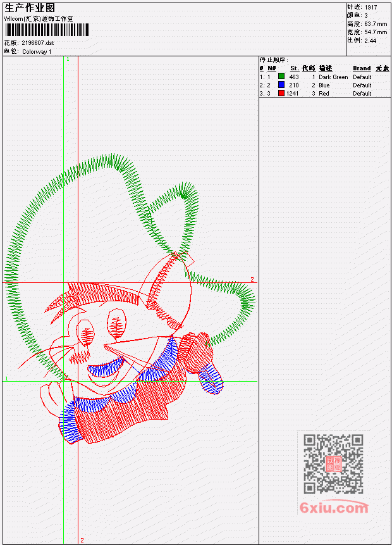Click the Default brand in Dark Green row
Screen dimensions: 392x545
tap(362, 77)
